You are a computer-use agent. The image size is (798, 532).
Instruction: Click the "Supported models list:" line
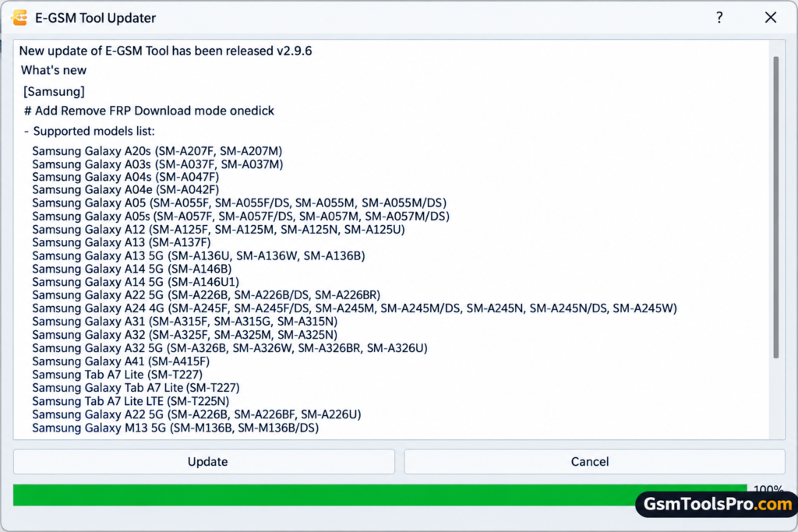coord(90,131)
